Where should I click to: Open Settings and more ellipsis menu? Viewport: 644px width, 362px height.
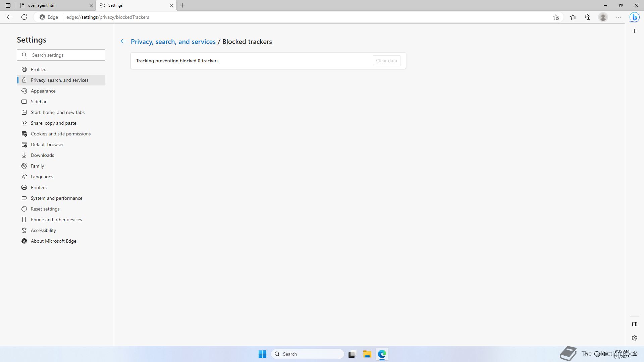pos(619,17)
